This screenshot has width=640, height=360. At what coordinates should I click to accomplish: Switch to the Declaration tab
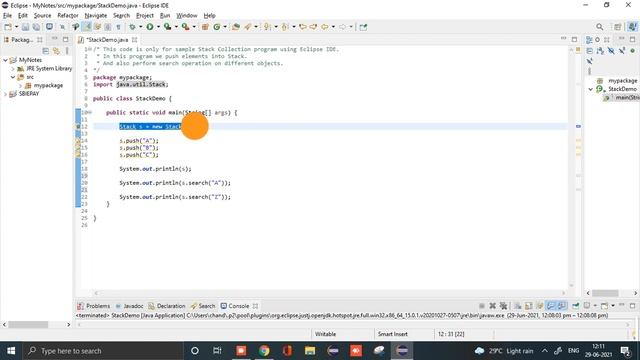[167, 306]
